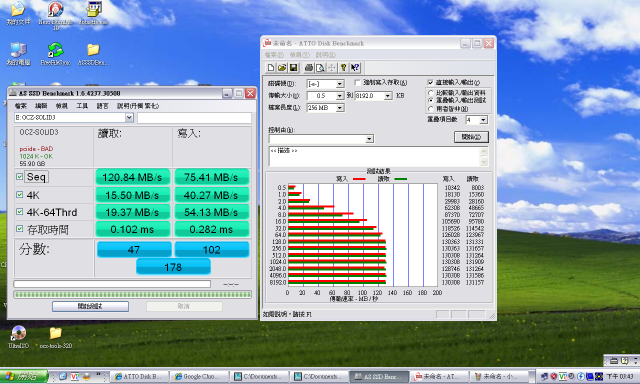Select 我的電腦 desktop icon
The height and width of the screenshot is (384, 640).
(x=18, y=54)
